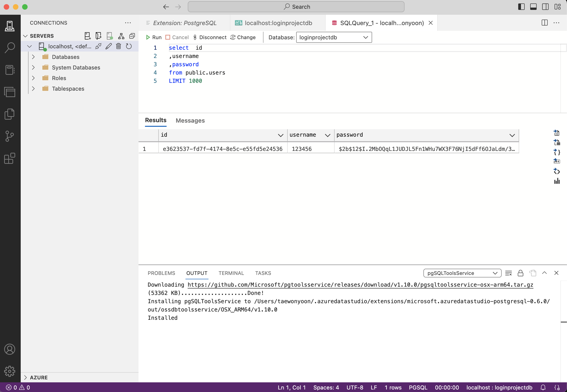The image size is (567, 392).
Task: Toggle the primary side bar layout icon
Action: pyautogui.click(x=521, y=7)
